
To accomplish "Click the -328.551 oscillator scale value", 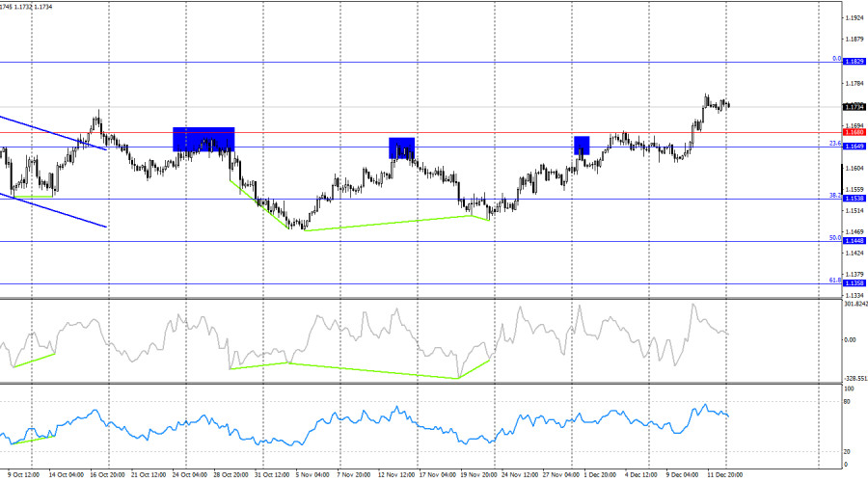I will (x=855, y=379).
